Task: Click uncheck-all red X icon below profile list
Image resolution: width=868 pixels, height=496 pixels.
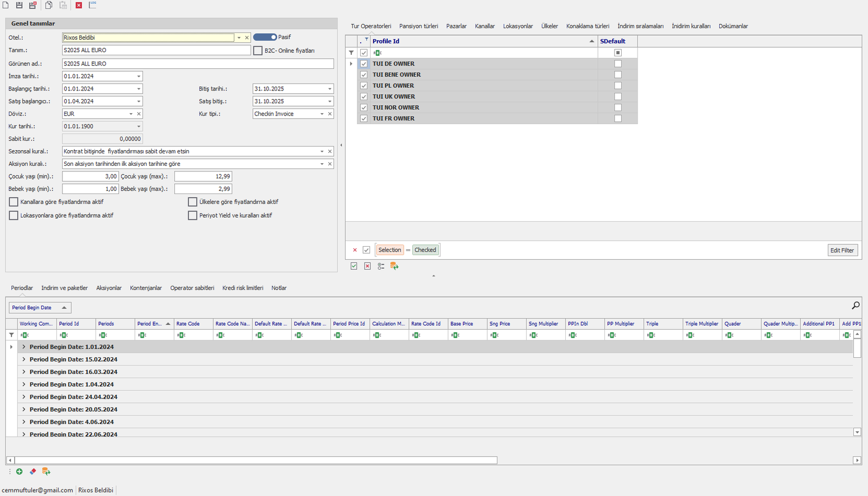Action: pos(367,266)
